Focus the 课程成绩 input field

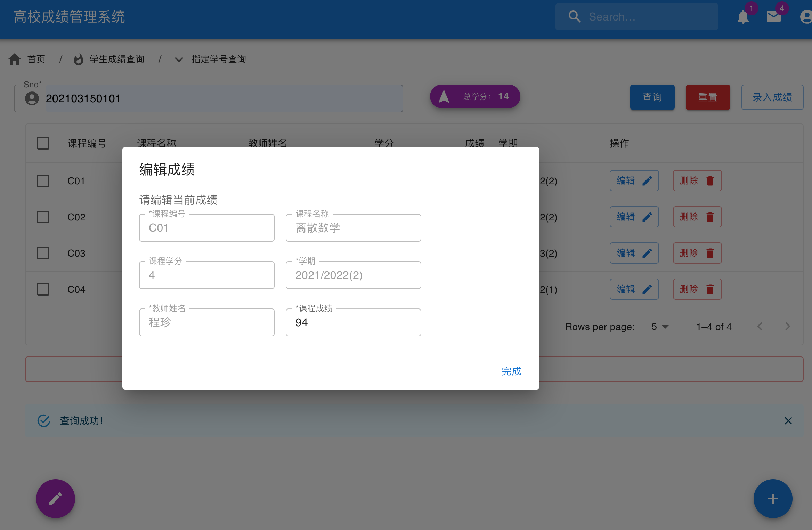tap(353, 322)
